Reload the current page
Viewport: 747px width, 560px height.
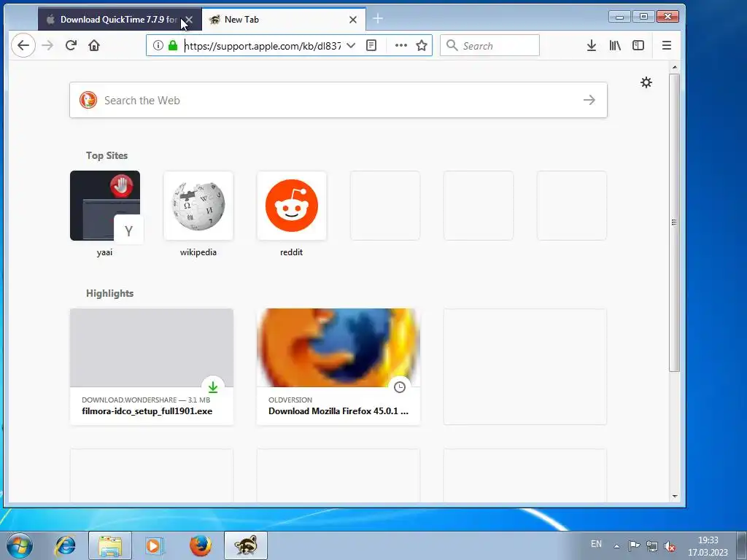click(71, 46)
